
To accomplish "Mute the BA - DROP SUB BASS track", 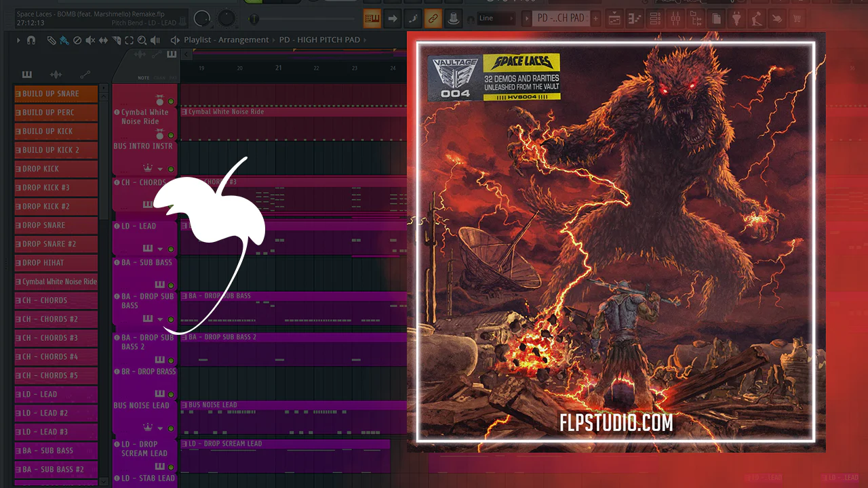I will pos(171,319).
